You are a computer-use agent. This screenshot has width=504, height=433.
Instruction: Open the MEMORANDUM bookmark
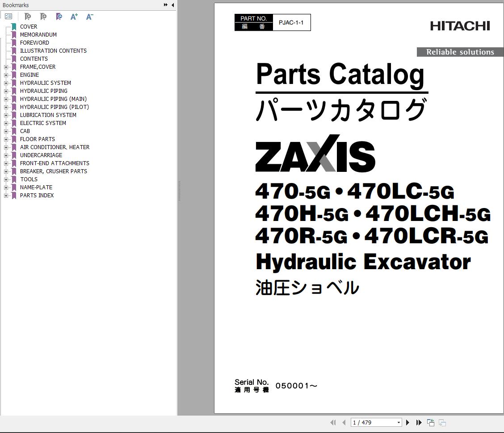coord(38,35)
